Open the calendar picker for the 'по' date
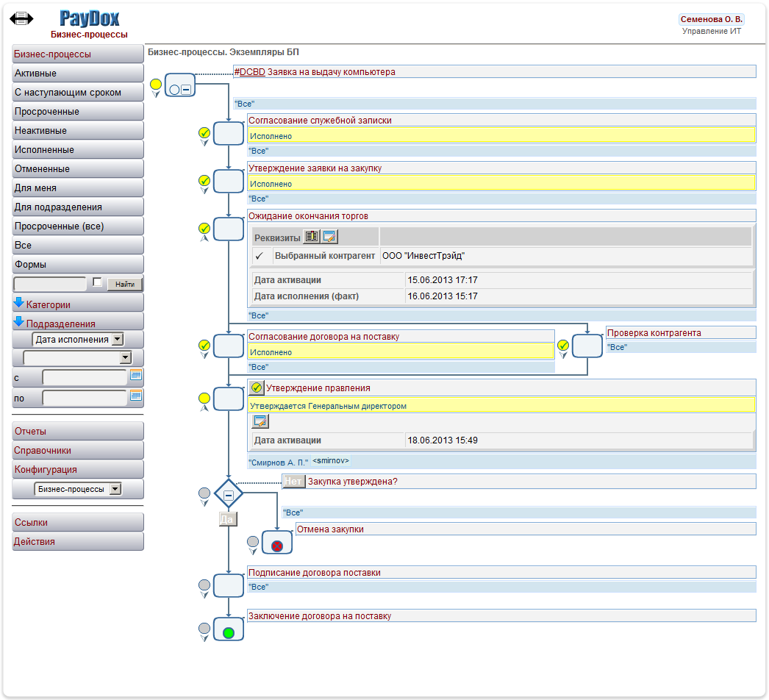This screenshot has width=769, height=700. point(136,396)
